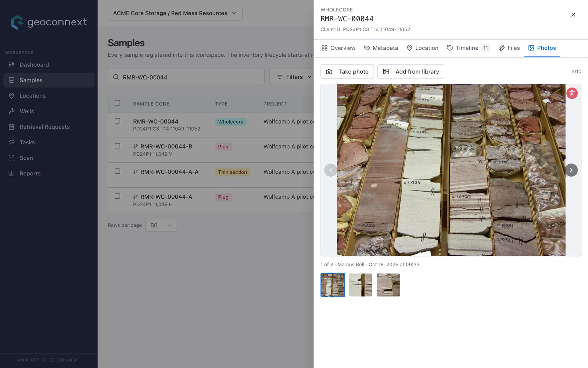Open the ACME Core Storage workspace dropdown

point(175,13)
